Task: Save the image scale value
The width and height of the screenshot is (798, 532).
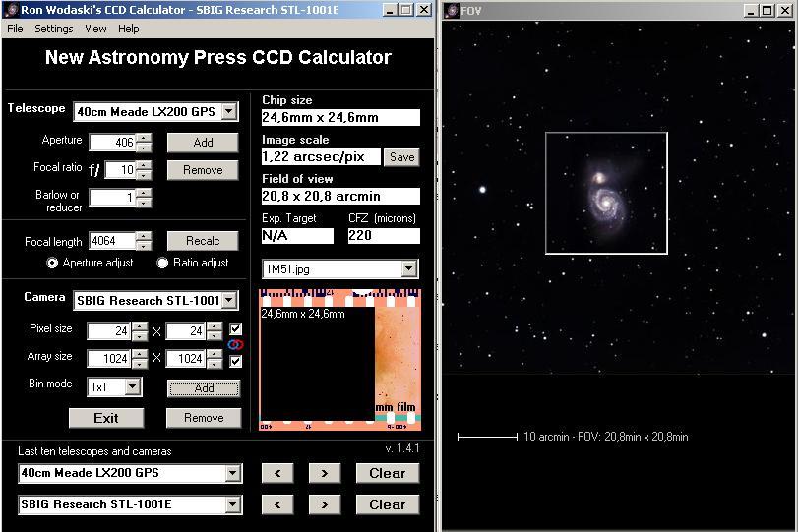Action: click(401, 157)
